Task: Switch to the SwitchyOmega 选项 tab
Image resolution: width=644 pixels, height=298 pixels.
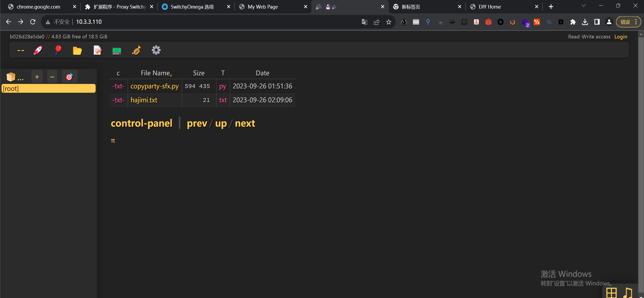Action: pyautogui.click(x=192, y=7)
